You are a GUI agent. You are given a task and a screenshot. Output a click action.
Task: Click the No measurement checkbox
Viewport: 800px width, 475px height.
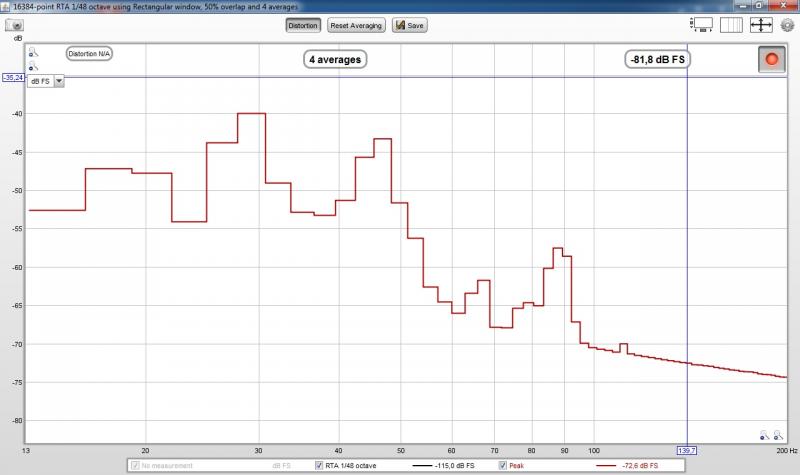[x=135, y=465]
